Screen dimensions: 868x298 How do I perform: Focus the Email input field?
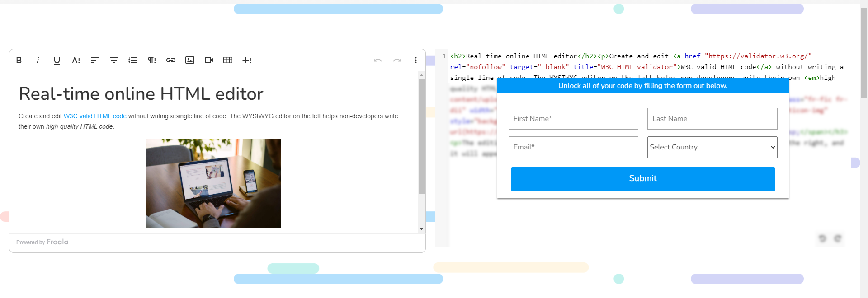(x=573, y=147)
